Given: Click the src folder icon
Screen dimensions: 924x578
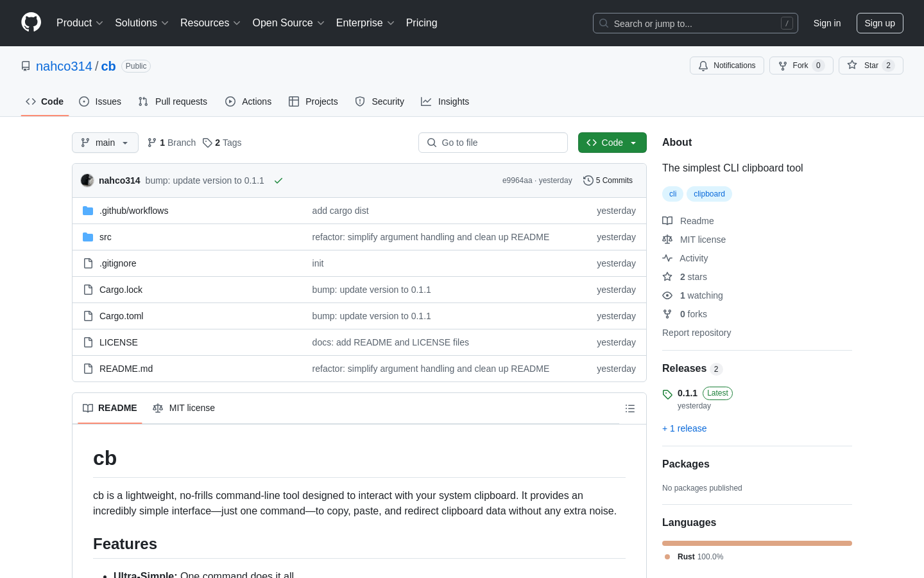Looking at the screenshot, I should click(88, 237).
